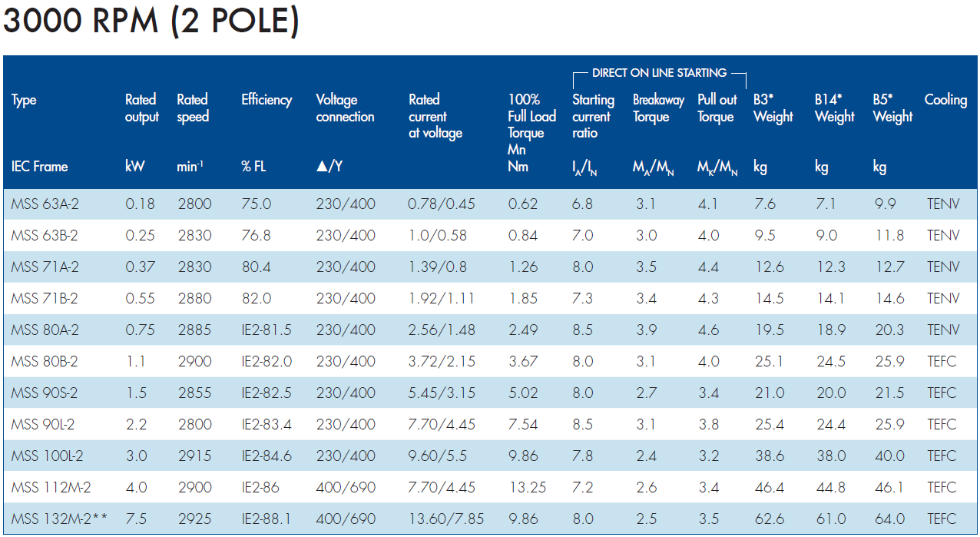This screenshot has height=537, width=980.
Task: Click the DIRECT ON LINE STARTING label
Action: [659, 73]
